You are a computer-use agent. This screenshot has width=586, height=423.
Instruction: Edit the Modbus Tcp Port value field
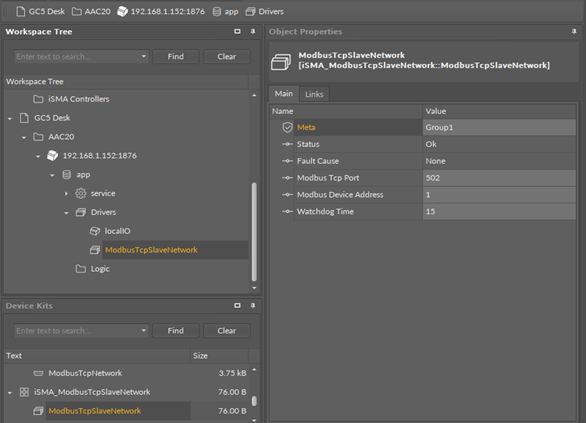499,178
